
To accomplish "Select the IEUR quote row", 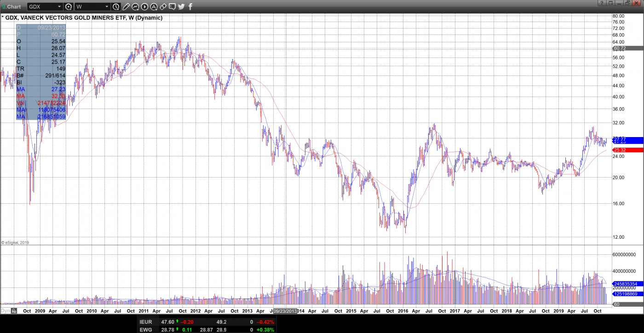I will click(207, 322).
